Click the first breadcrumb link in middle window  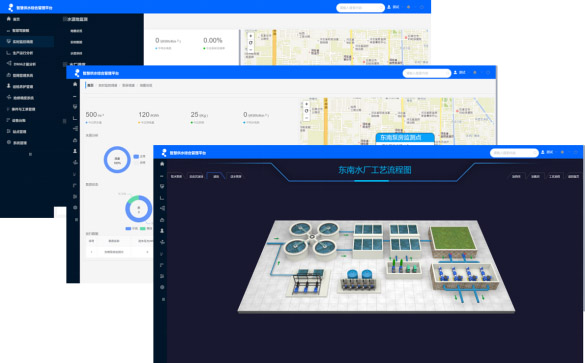click(90, 85)
